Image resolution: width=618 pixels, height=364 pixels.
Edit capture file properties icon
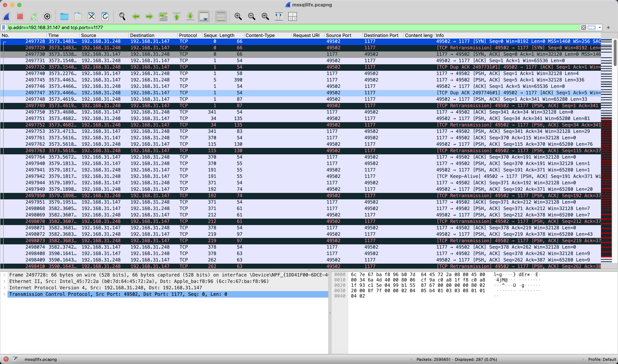(x=15, y=359)
